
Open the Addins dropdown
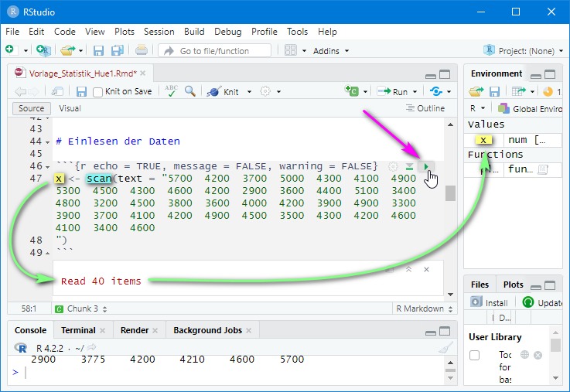tap(330, 51)
